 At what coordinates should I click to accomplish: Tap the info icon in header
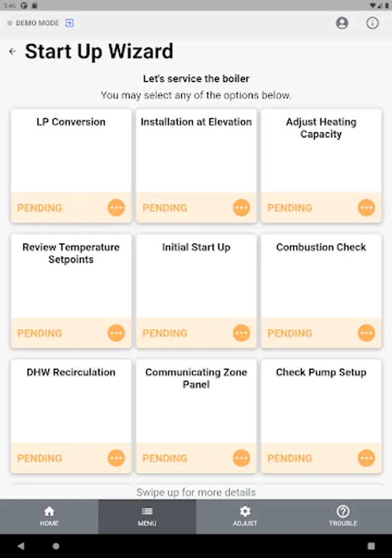pos(372,23)
